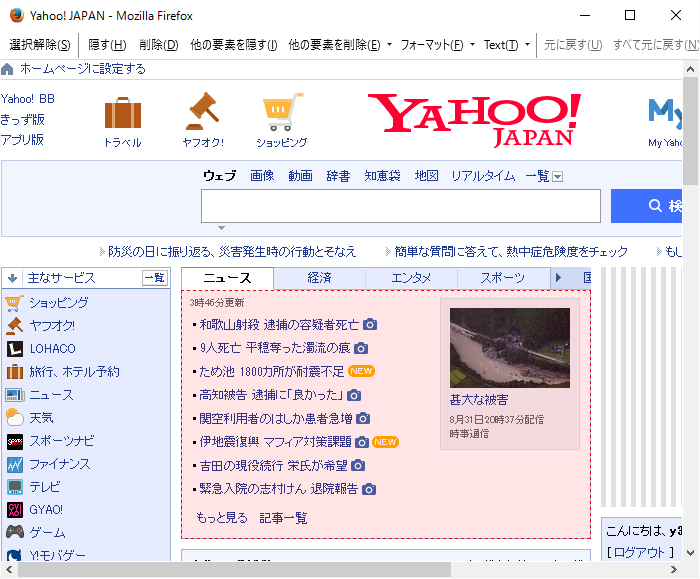This screenshot has width=700, height=579.
Task: Click camera icon beside 緊急入院の志村けん headline
Action: [369, 489]
